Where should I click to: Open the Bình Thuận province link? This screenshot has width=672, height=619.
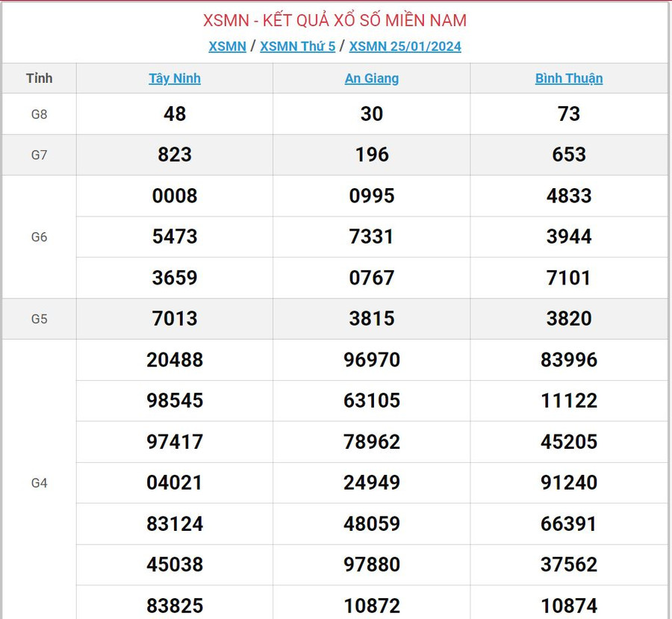tap(569, 78)
